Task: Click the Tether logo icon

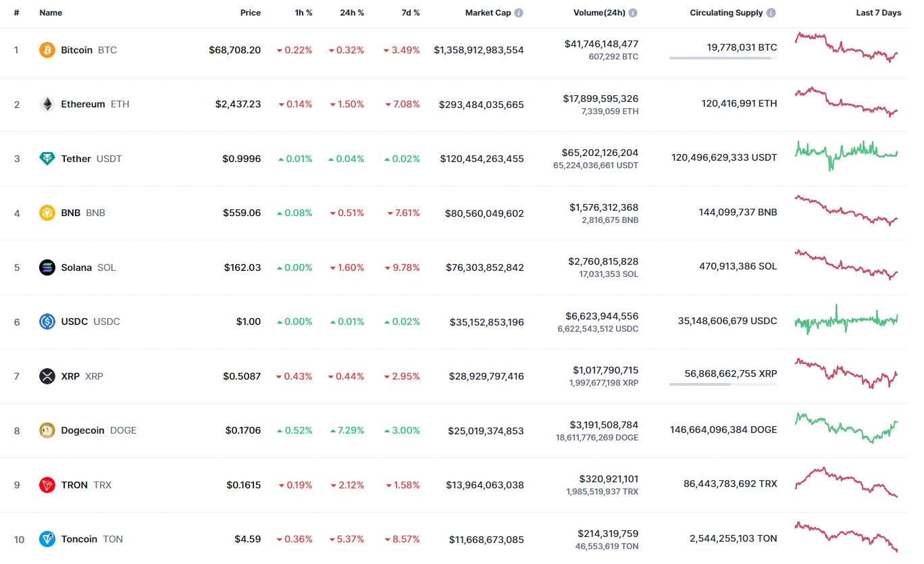Action: pos(47,159)
